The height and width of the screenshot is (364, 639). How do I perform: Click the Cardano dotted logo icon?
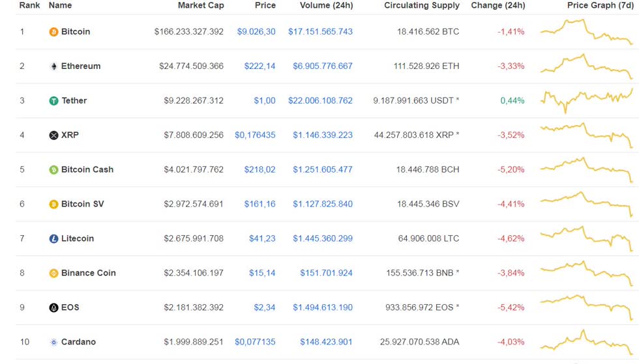click(53, 342)
